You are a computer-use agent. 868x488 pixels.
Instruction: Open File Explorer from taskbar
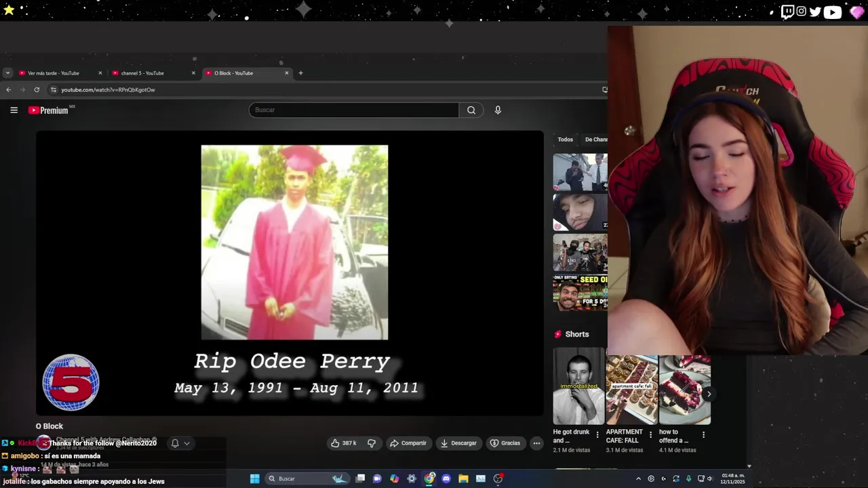(463, 479)
